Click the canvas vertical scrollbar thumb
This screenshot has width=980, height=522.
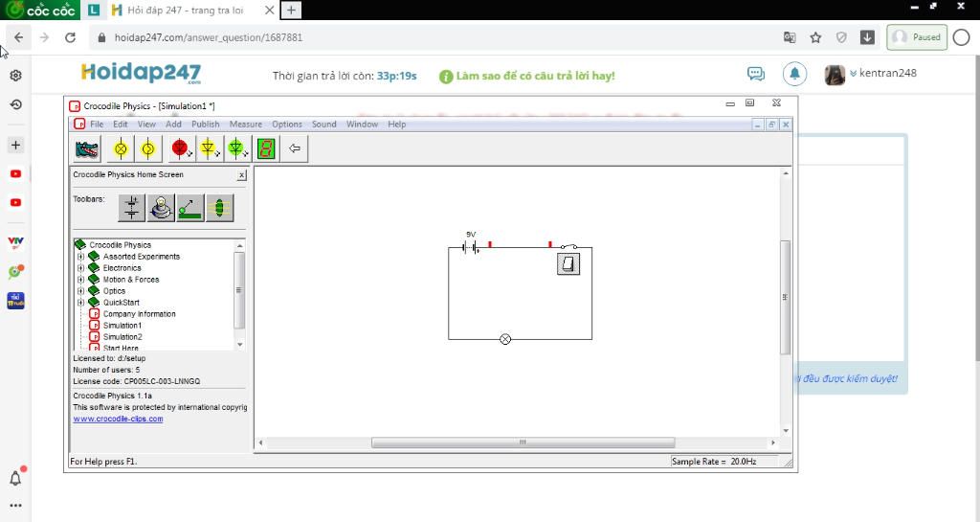(x=785, y=298)
